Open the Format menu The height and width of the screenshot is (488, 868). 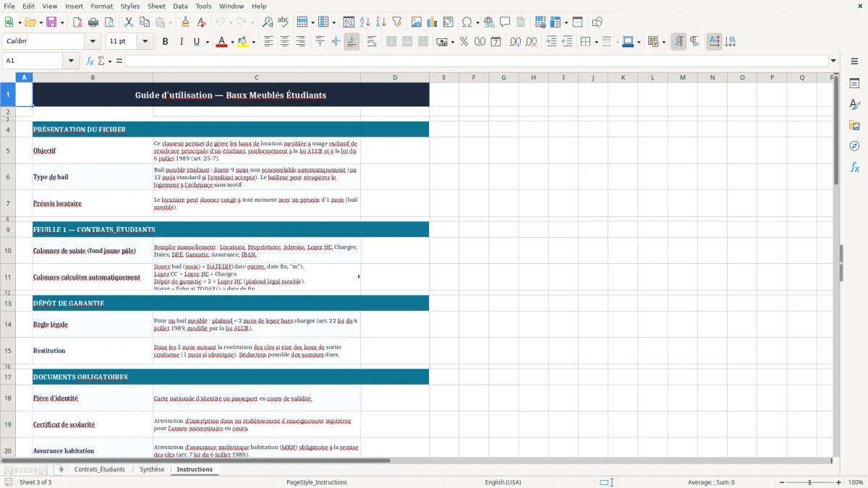click(x=101, y=6)
